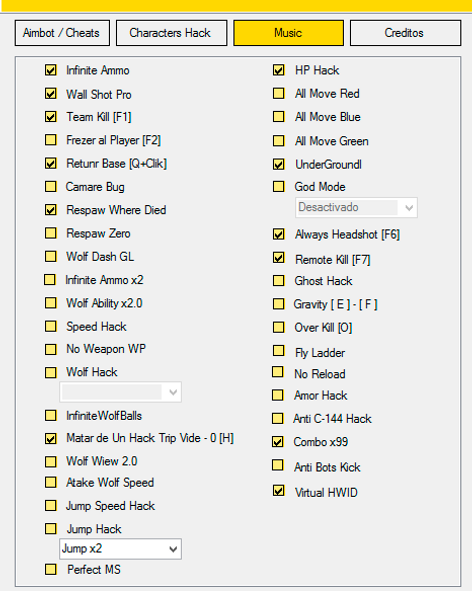Expand the Jump x2 dropdown
472x591 pixels.
[x=120, y=549]
